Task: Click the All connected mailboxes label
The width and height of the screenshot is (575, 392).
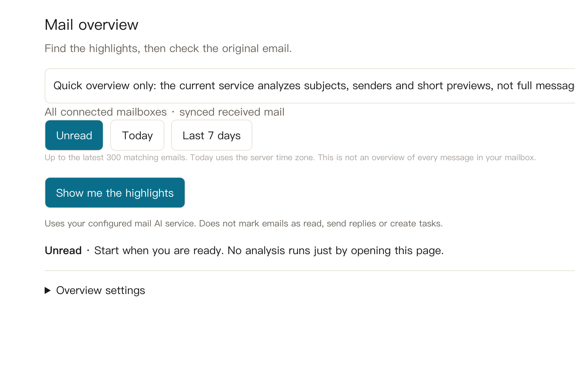Action: pos(106,112)
